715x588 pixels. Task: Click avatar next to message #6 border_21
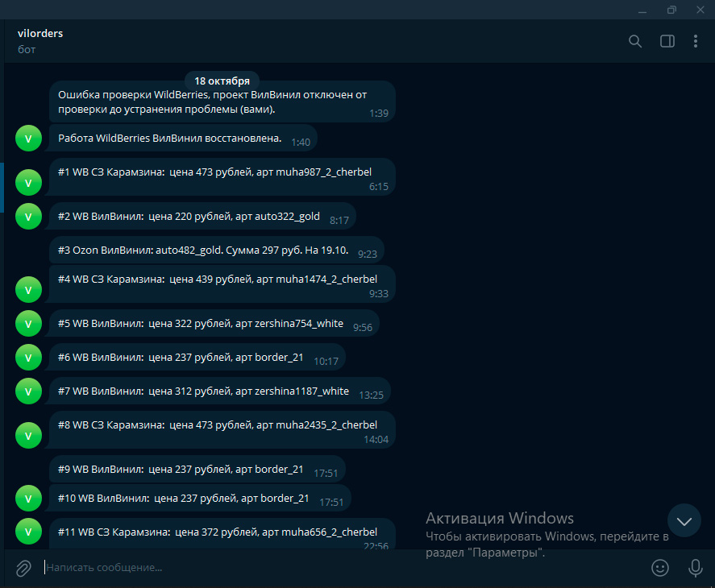29,357
